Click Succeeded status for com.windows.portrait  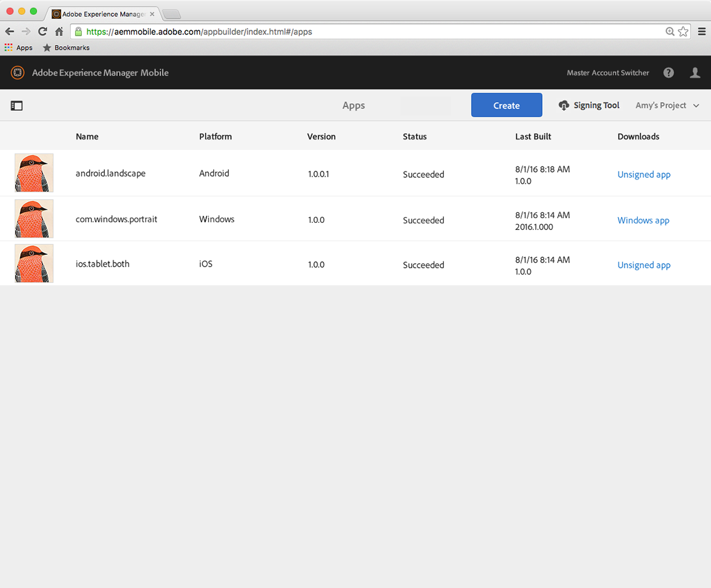(x=424, y=220)
